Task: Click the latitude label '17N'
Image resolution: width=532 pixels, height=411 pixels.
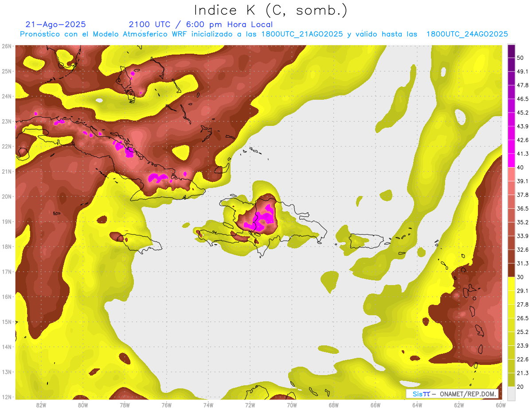Action: click(x=7, y=272)
